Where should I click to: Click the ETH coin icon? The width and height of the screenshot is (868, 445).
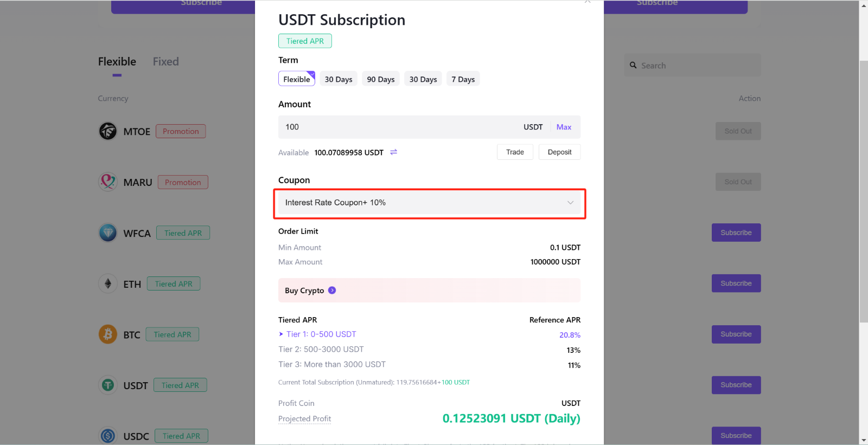(108, 283)
